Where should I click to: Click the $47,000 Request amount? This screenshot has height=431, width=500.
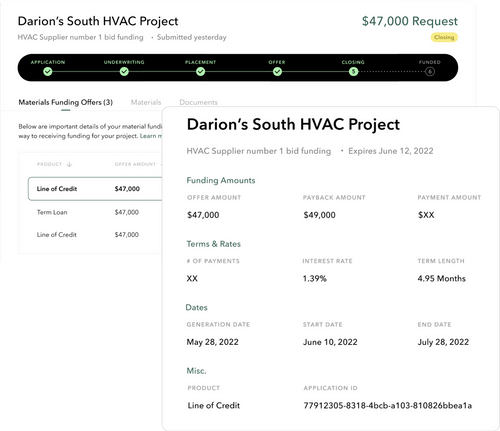410,21
